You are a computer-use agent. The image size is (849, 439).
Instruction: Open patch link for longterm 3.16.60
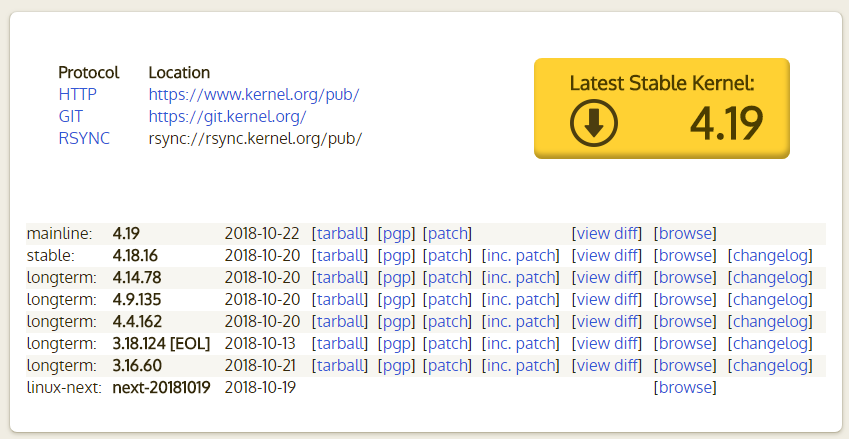coord(447,365)
